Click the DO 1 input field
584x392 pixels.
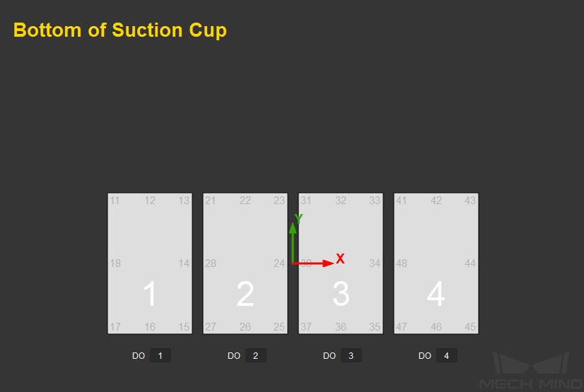point(160,355)
